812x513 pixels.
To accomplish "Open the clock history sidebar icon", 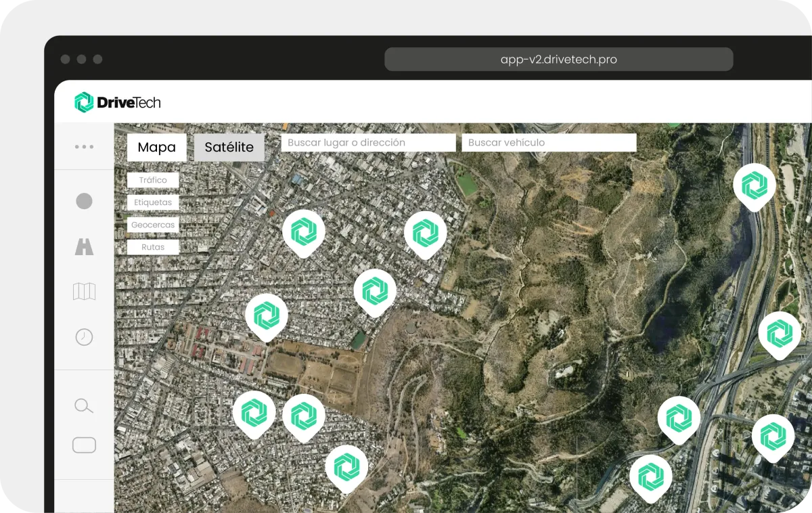I will point(84,336).
